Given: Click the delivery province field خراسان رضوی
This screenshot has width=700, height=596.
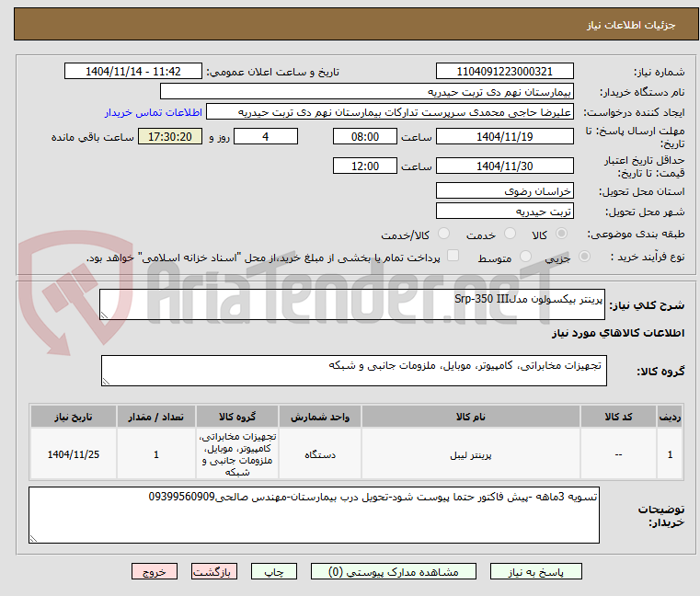Looking at the screenshot, I should tap(504, 191).
